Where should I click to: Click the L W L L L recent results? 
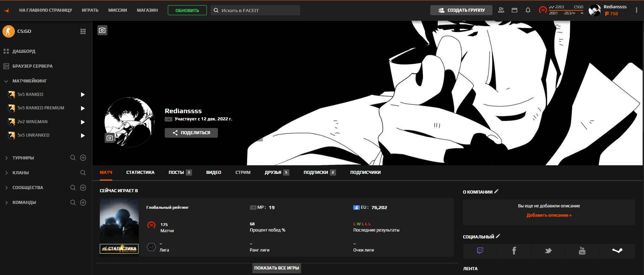tap(362, 224)
